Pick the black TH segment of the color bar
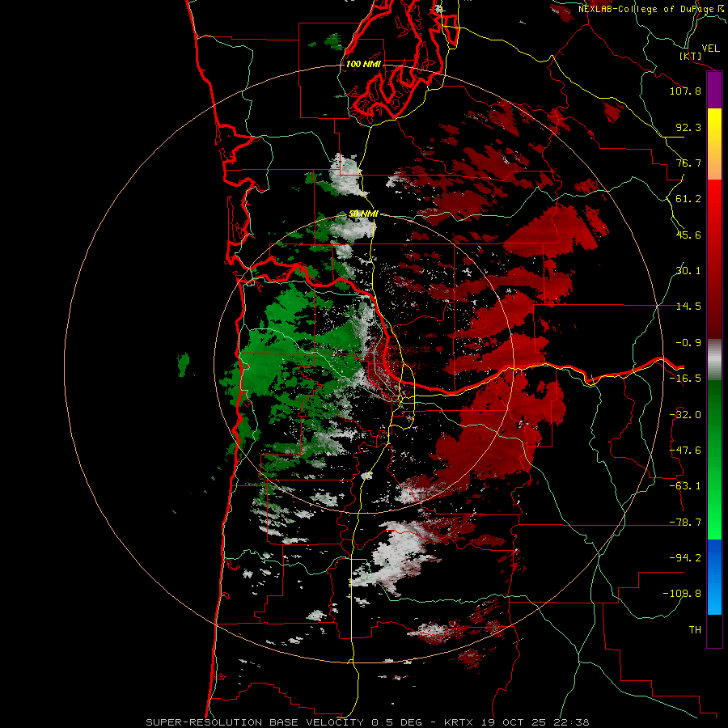The image size is (728, 728). [x=714, y=630]
